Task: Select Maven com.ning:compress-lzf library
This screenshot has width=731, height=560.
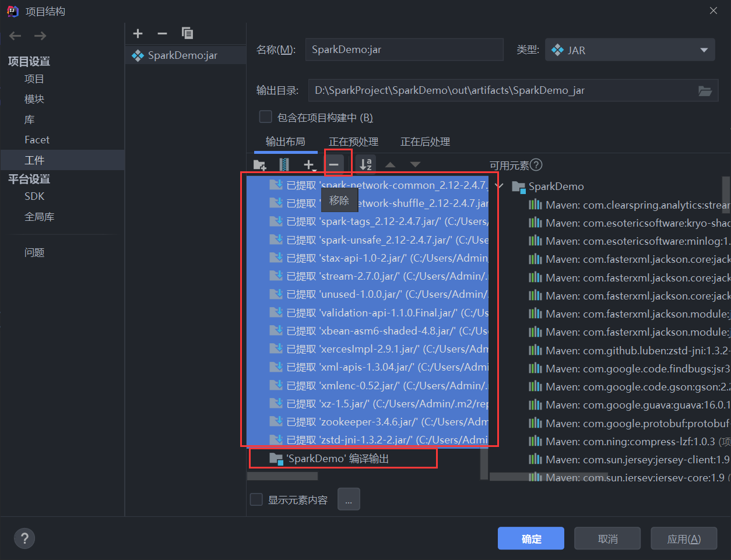Action: 630,441
